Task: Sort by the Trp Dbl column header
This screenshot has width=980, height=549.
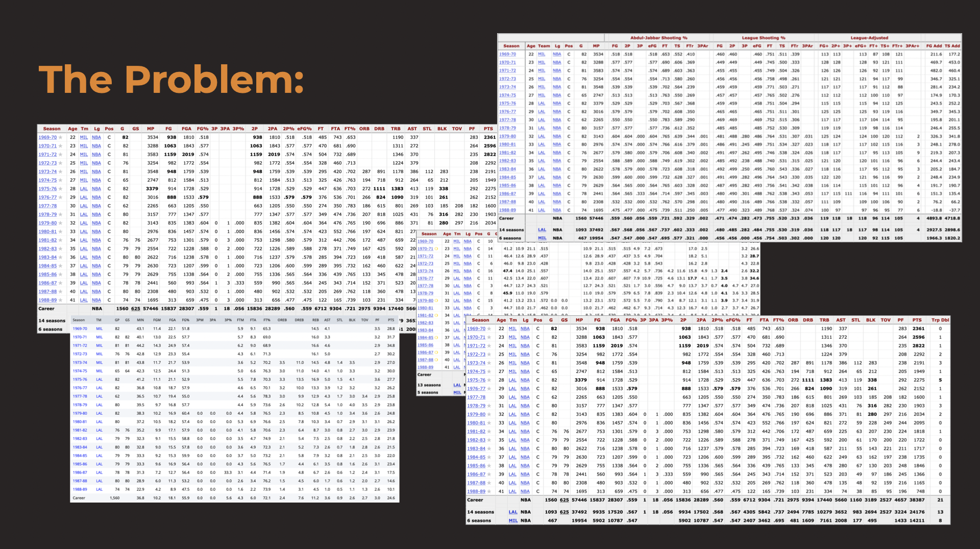Action: [x=940, y=320]
